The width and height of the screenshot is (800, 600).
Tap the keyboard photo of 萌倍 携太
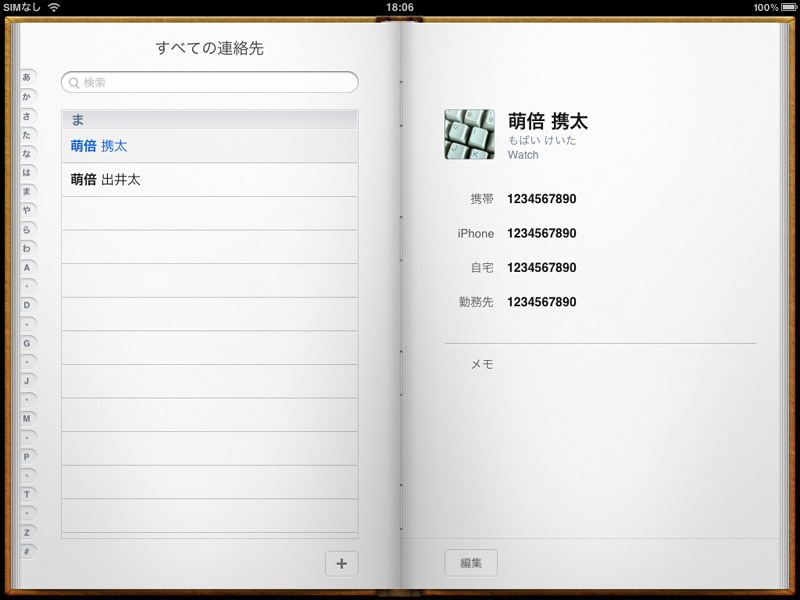(469, 133)
